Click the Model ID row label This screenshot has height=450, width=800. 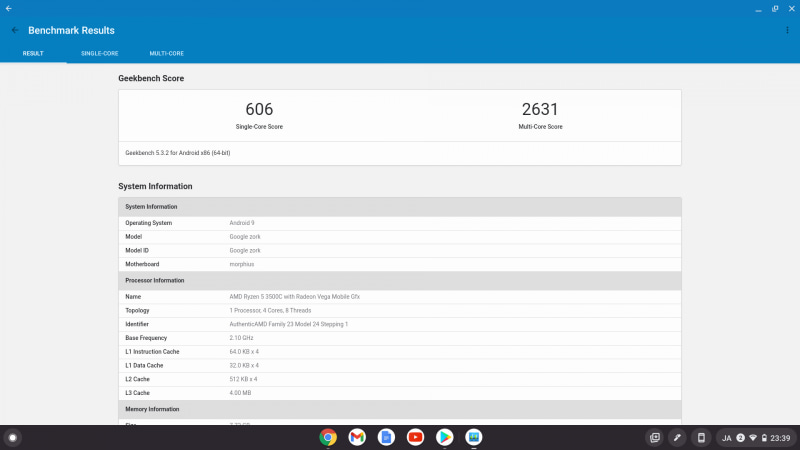(x=137, y=251)
